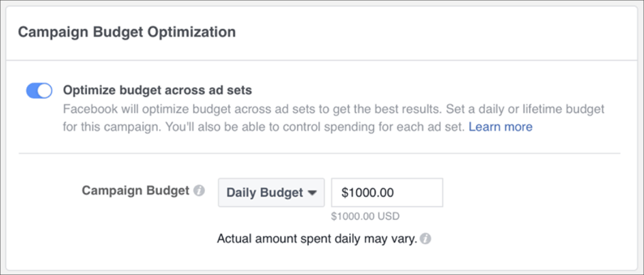Click the Facebook will optimize budget description text
The height and width of the screenshot is (275, 644).
pos(333,118)
